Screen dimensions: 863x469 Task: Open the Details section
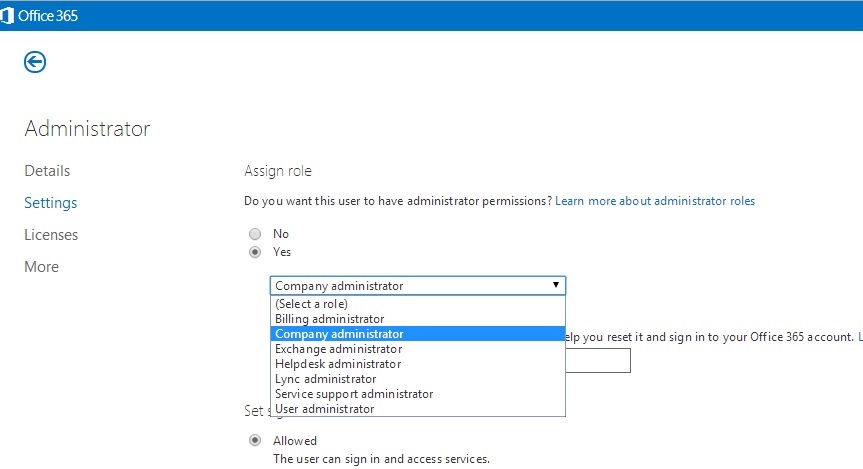coord(47,171)
